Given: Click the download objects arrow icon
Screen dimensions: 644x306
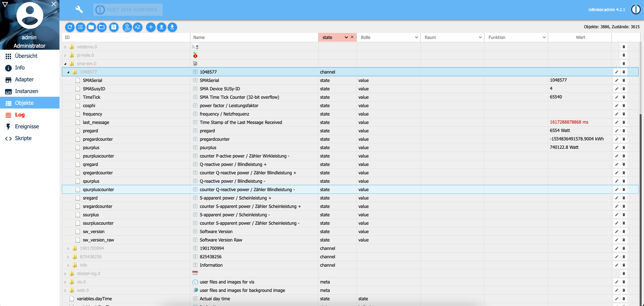Looking at the screenshot, I should 172,27.
